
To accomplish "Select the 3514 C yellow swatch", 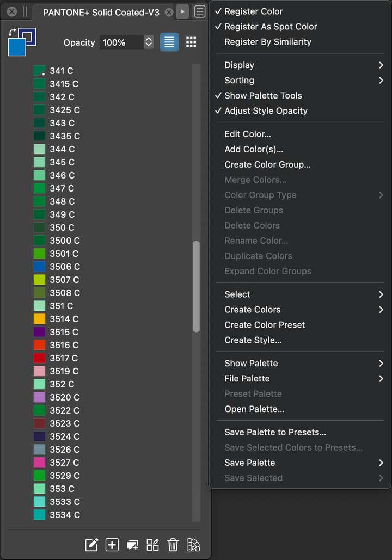I will (39, 318).
